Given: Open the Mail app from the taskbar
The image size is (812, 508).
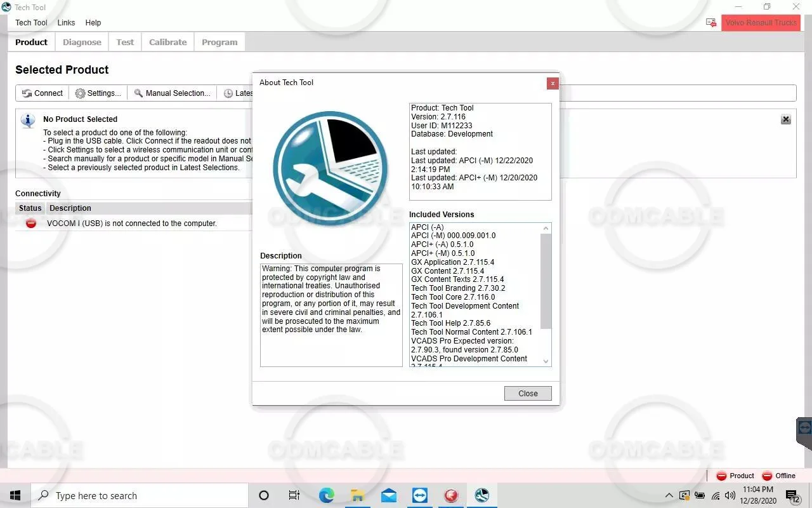Looking at the screenshot, I should [389, 495].
